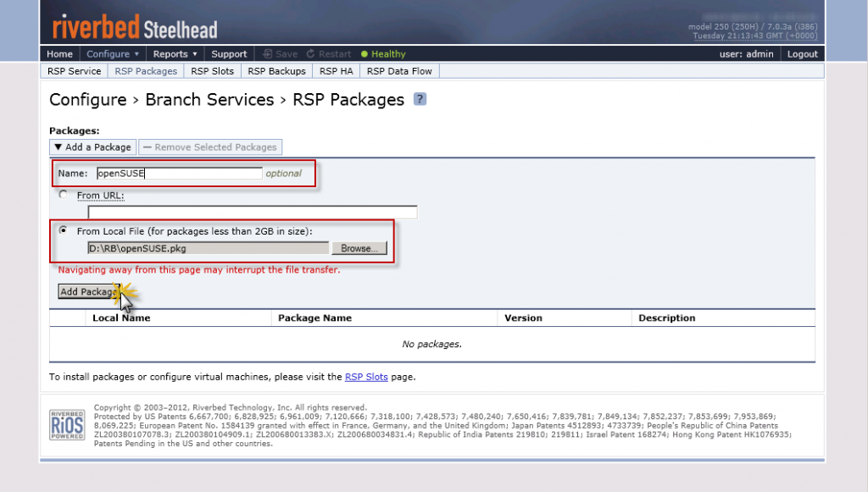Click the Restart icon in toolbar
Viewport: 868px width, 492px height.
point(310,53)
